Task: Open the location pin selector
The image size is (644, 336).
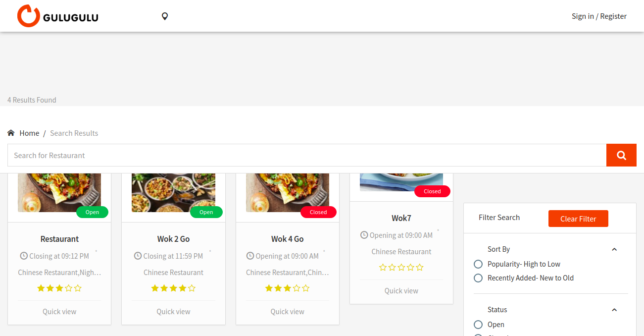Action: tap(165, 16)
